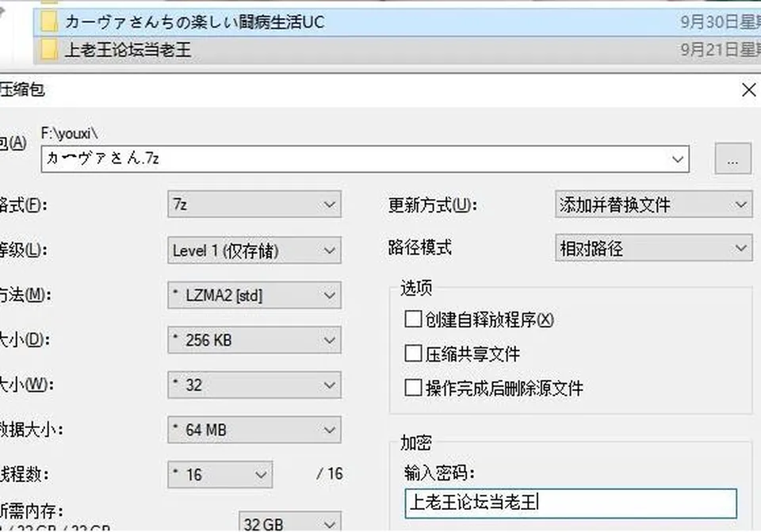Expand the archive name history dropdown arrow
This screenshot has width=761, height=532.
point(678,159)
